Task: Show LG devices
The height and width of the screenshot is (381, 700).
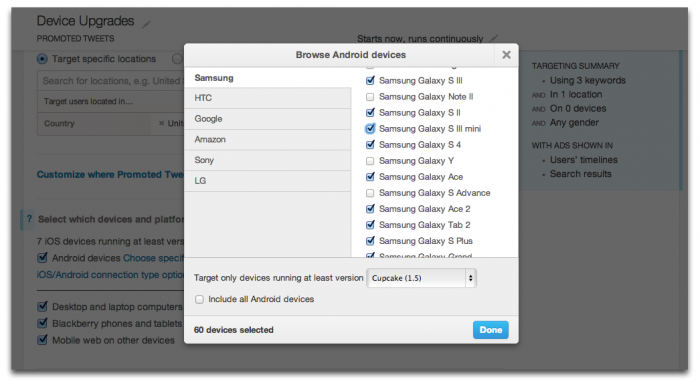Action: [x=268, y=181]
